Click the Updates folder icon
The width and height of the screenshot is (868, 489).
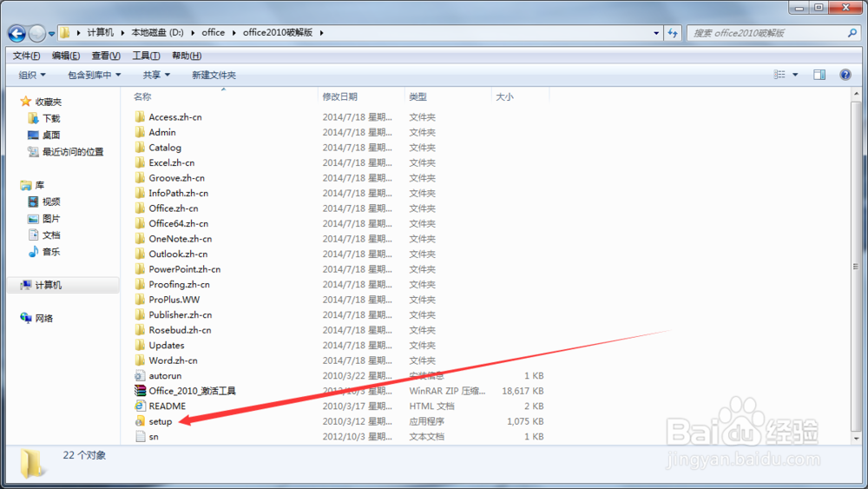pyautogui.click(x=140, y=345)
